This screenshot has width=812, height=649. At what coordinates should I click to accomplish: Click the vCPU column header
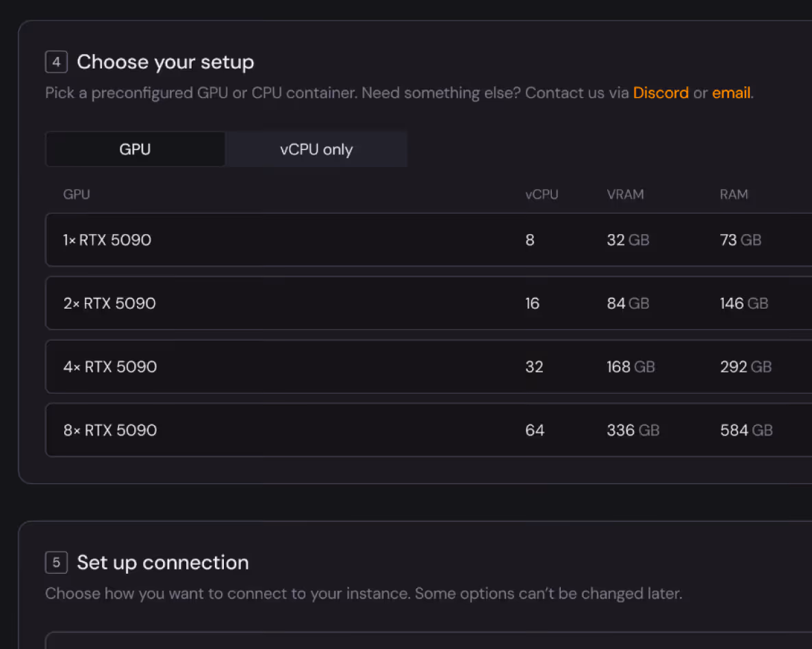(542, 194)
